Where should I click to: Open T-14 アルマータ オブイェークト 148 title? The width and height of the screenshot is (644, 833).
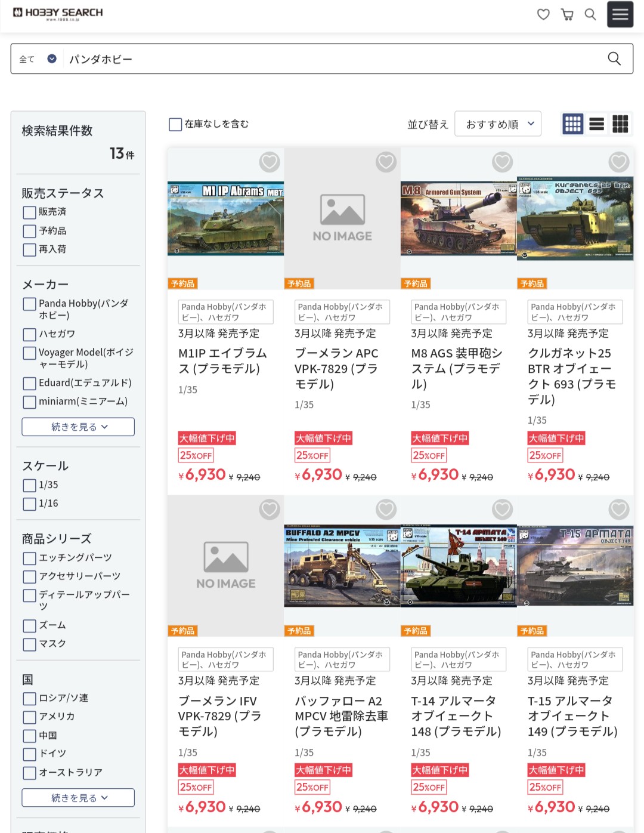coord(456,716)
